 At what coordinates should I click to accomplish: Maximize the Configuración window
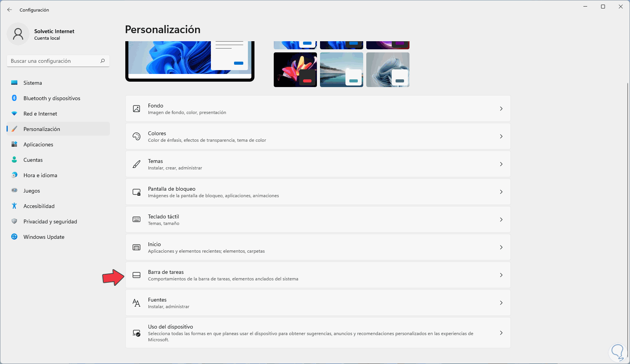(603, 7)
